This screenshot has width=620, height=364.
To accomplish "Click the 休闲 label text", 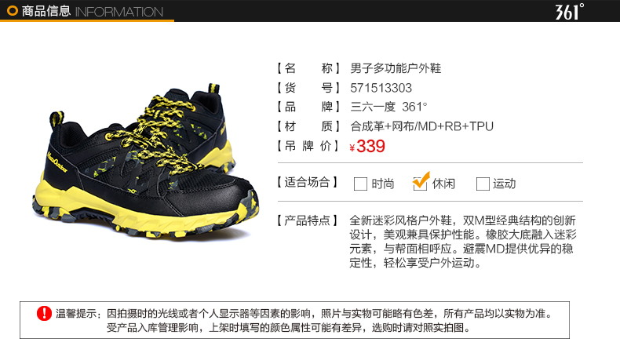I will coord(443,184).
